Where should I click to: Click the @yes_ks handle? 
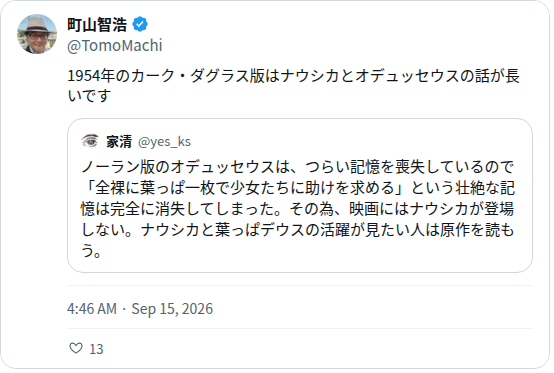click(x=164, y=142)
